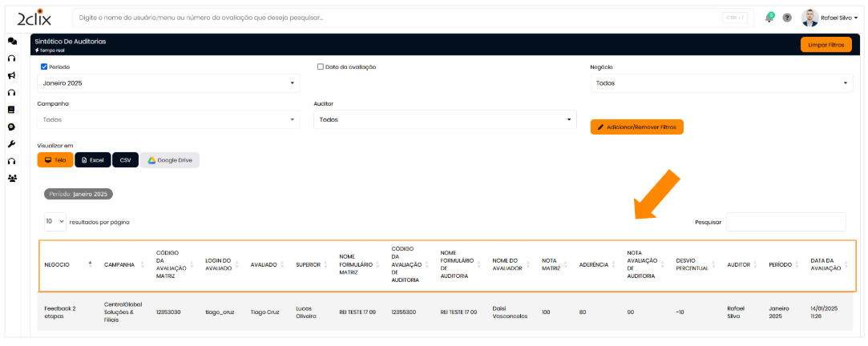This screenshot has height=346, width=868.
Task: Click the question mark help icon
Action: pyautogui.click(x=787, y=18)
